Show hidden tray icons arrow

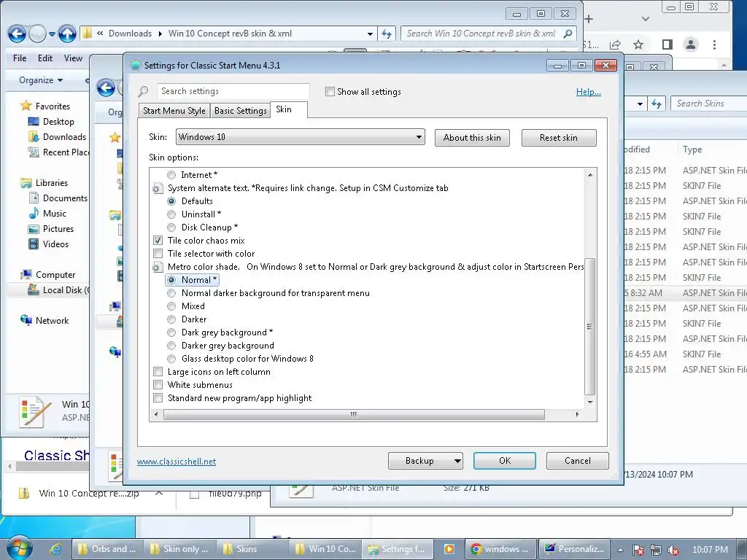pos(620,550)
